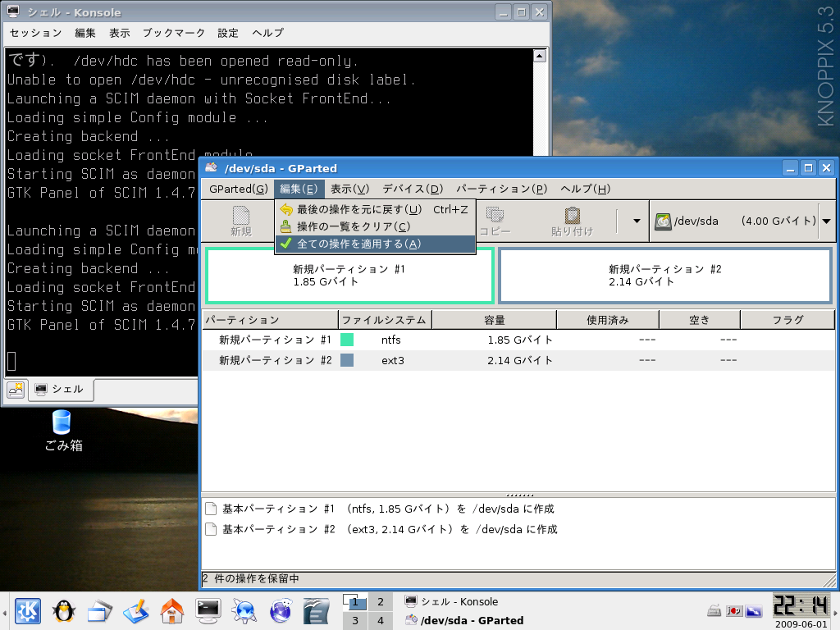This screenshot has height=630, width=840.
Task: Open the GParted(G) menu
Action: coord(238,189)
